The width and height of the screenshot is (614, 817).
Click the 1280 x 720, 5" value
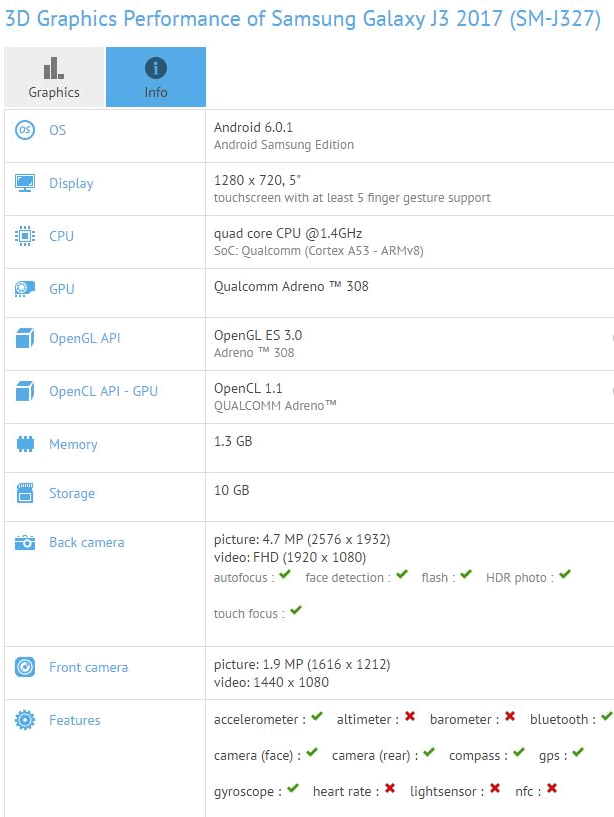[257, 180]
